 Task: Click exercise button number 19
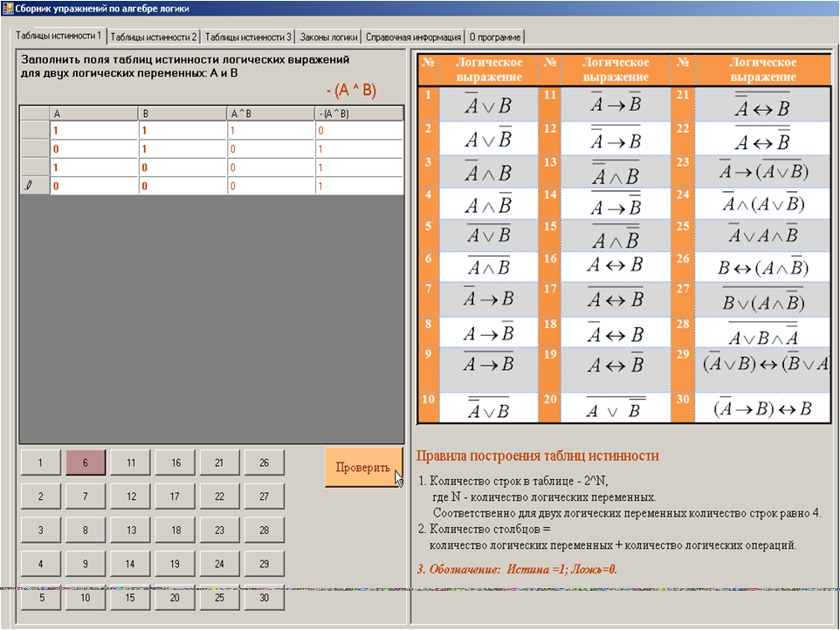[176, 565]
